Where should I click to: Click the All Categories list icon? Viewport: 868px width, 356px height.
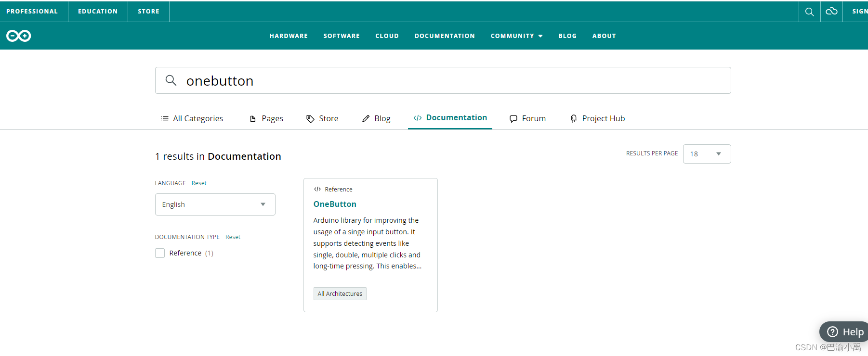tap(165, 119)
